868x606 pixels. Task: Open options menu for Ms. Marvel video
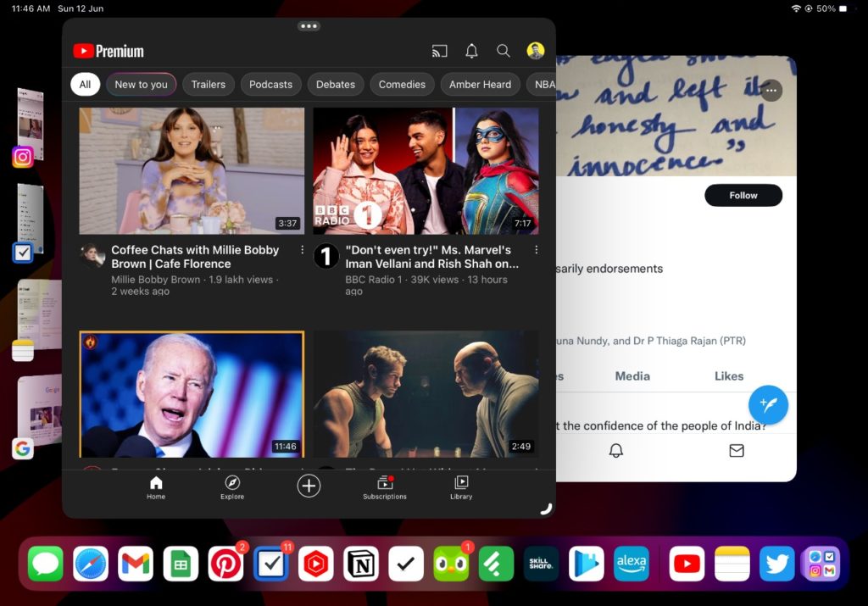point(537,249)
